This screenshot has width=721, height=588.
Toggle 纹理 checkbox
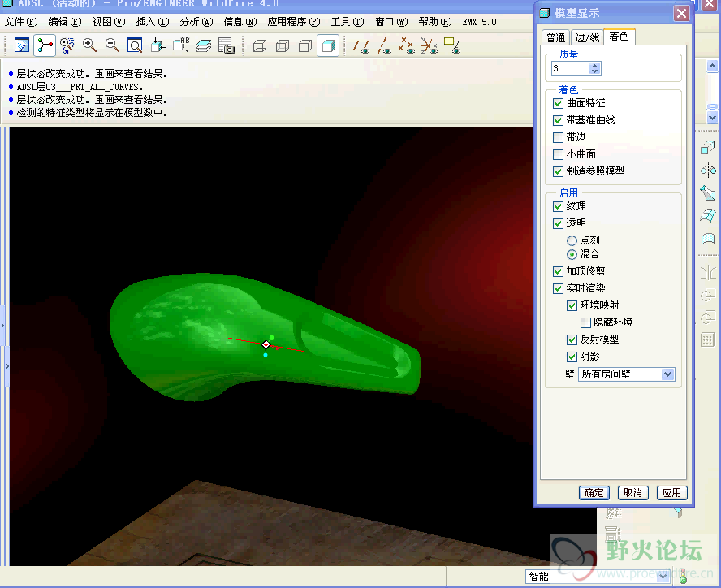point(559,206)
